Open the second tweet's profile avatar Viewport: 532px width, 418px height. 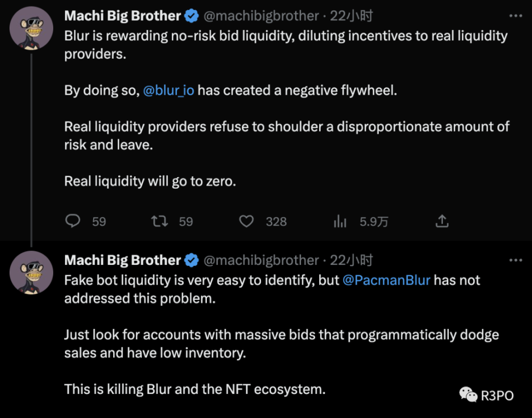(x=31, y=272)
